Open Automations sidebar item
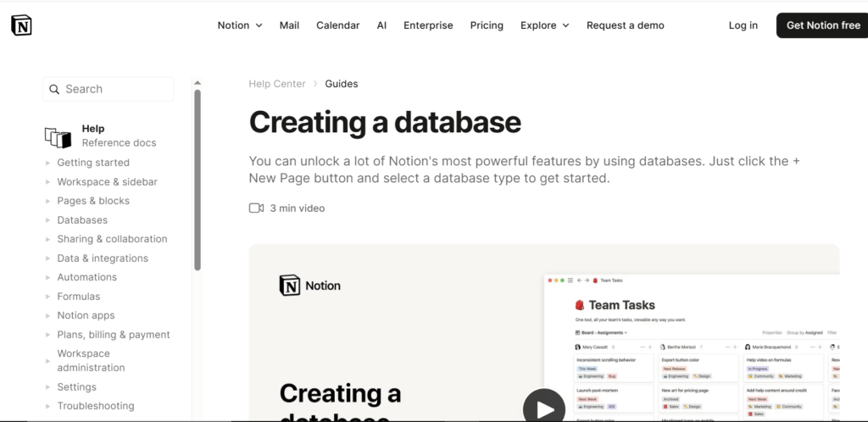868x422 pixels. (87, 277)
